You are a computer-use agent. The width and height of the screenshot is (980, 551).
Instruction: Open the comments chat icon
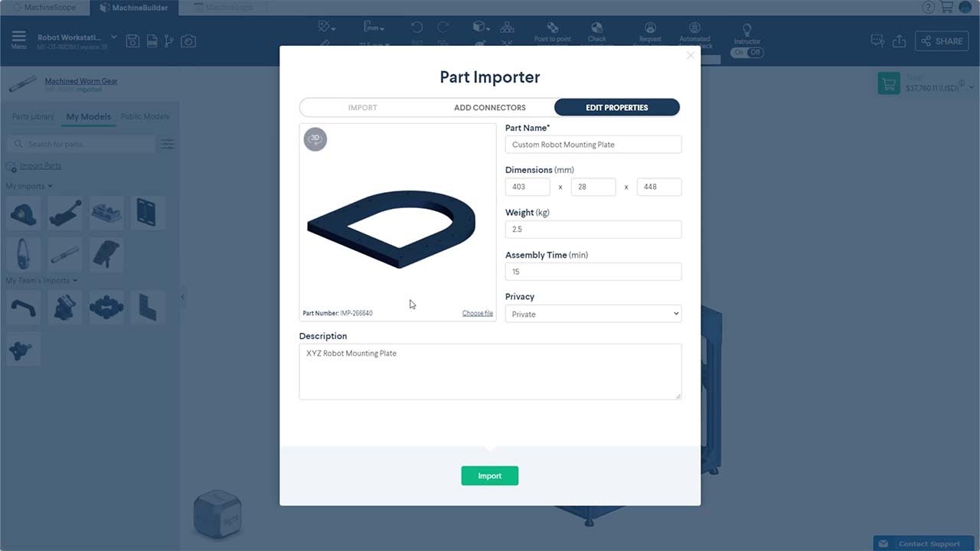tap(877, 41)
